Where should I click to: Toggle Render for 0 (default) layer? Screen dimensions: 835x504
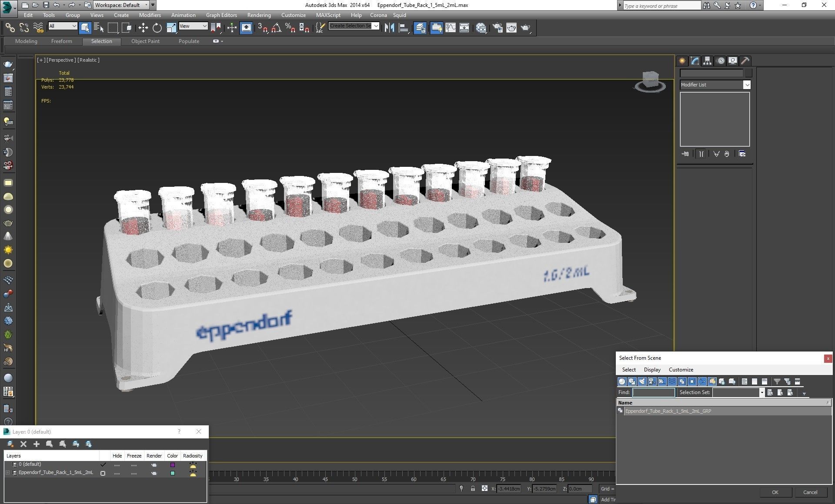point(154,465)
